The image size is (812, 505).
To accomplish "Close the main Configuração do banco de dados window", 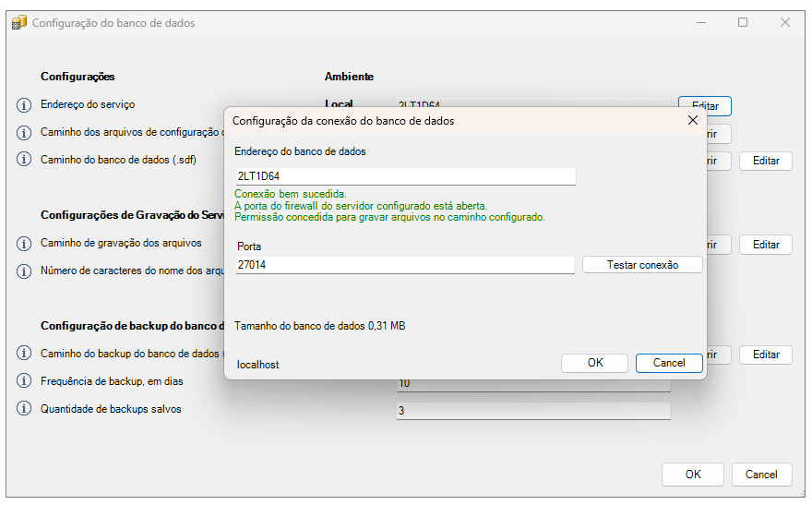I will click(x=785, y=22).
